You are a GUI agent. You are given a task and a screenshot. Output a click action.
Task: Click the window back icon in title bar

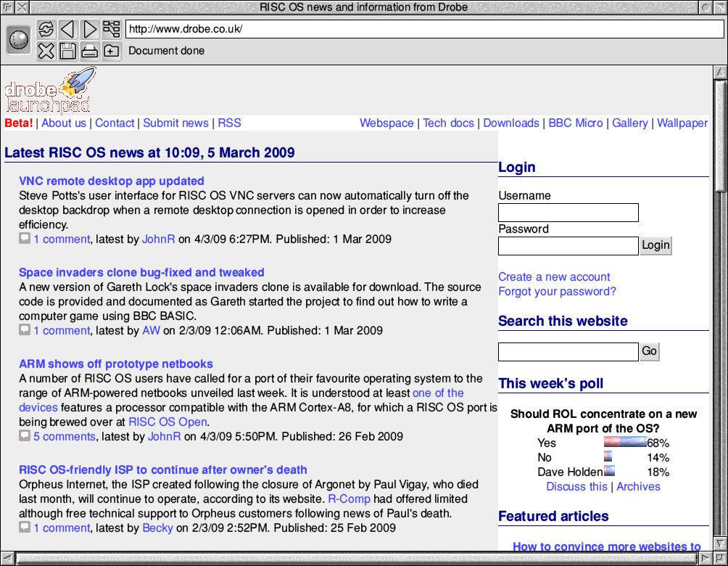[7, 7]
